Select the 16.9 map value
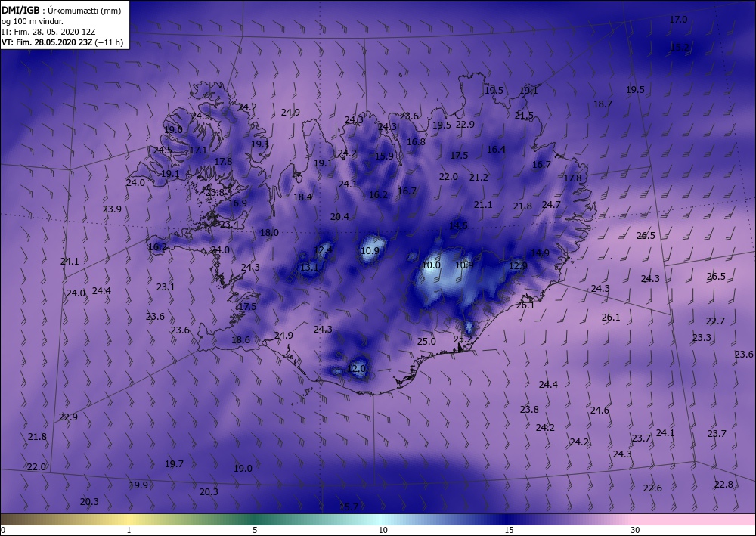 tap(237, 203)
